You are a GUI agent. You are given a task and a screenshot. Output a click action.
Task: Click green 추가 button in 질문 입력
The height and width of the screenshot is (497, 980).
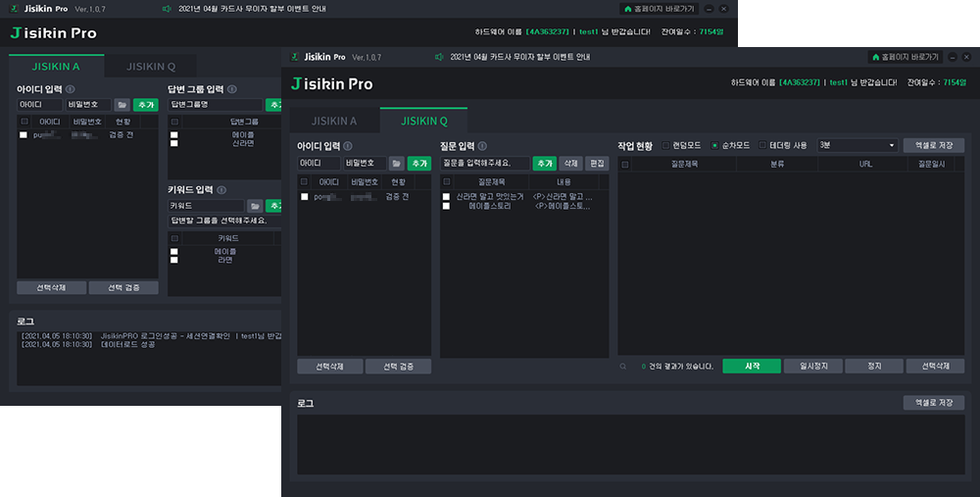544,163
